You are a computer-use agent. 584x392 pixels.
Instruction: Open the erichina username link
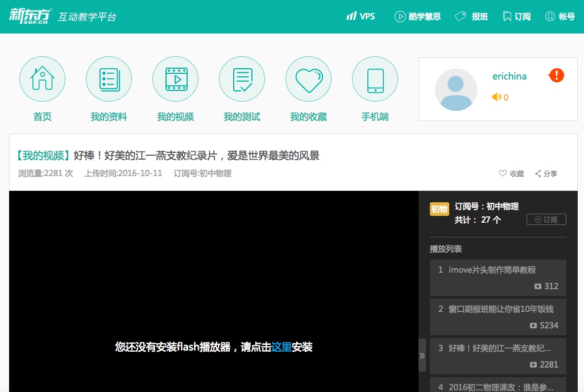coord(509,76)
